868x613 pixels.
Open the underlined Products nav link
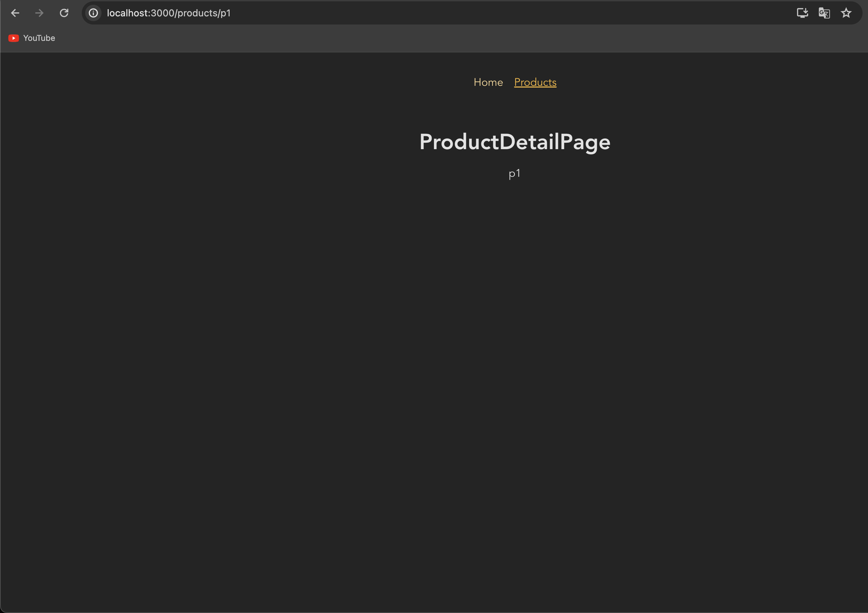(535, 82)
